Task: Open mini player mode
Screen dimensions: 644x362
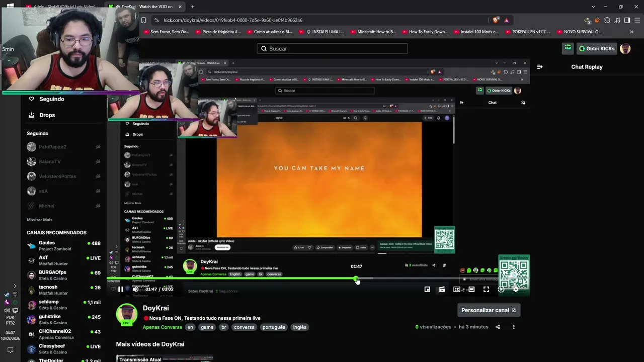Action: tap(427, 289)
